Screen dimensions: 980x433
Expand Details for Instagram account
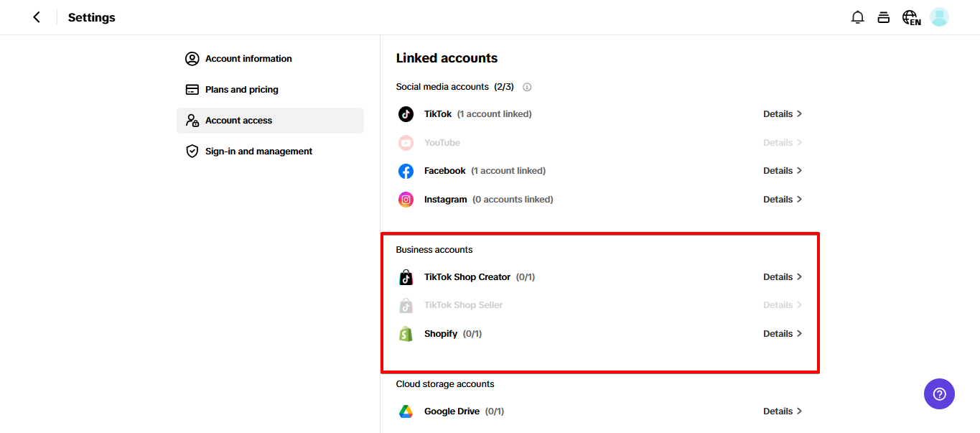pyautogui.click(x=782, y=200)
